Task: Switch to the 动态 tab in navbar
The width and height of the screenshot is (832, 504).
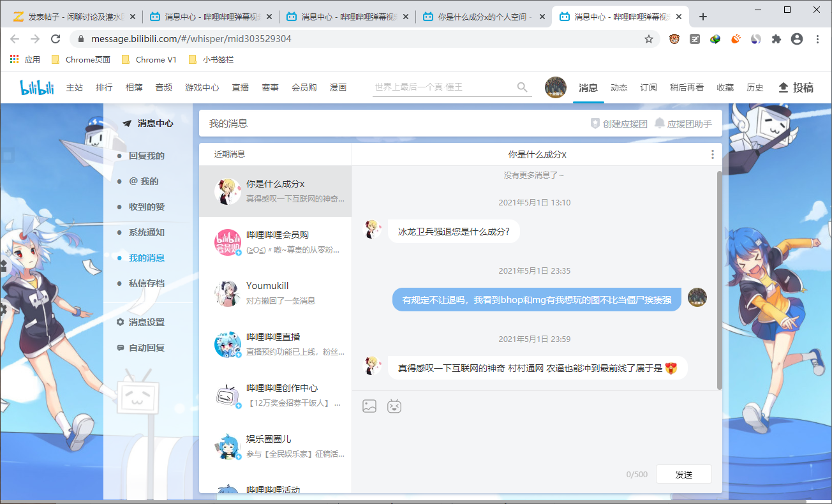Action: click(618, 87)
